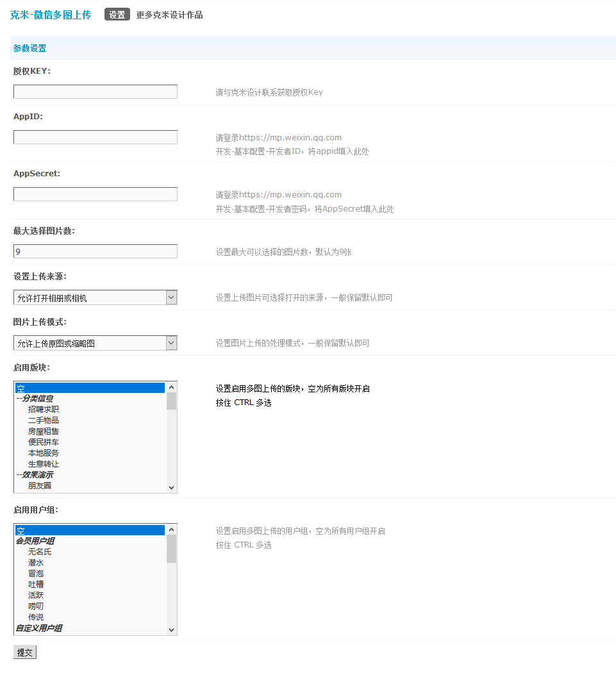The image size is (616, 675).
Task: Click the 参数设置 section heading
Action: pyautogui.click(x=29, y=48)
